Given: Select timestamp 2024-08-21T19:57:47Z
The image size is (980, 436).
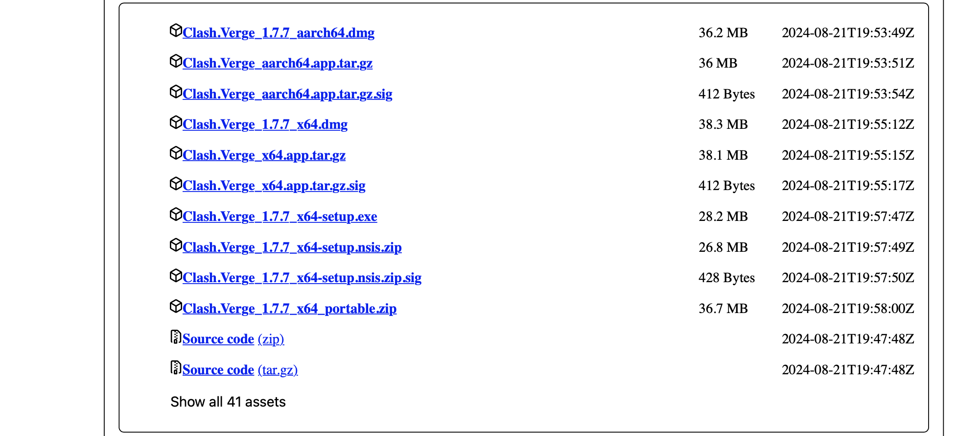Looking at the screenshot, I should (x=848, y=217).
